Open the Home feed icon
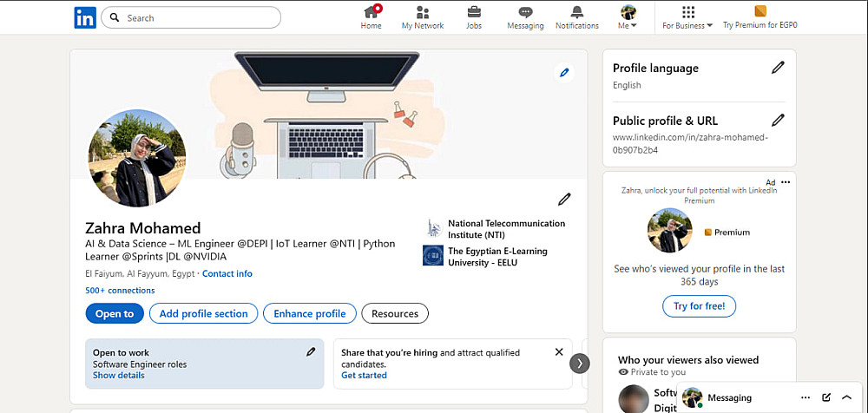868x413 pixels. (x=371, y=12)
